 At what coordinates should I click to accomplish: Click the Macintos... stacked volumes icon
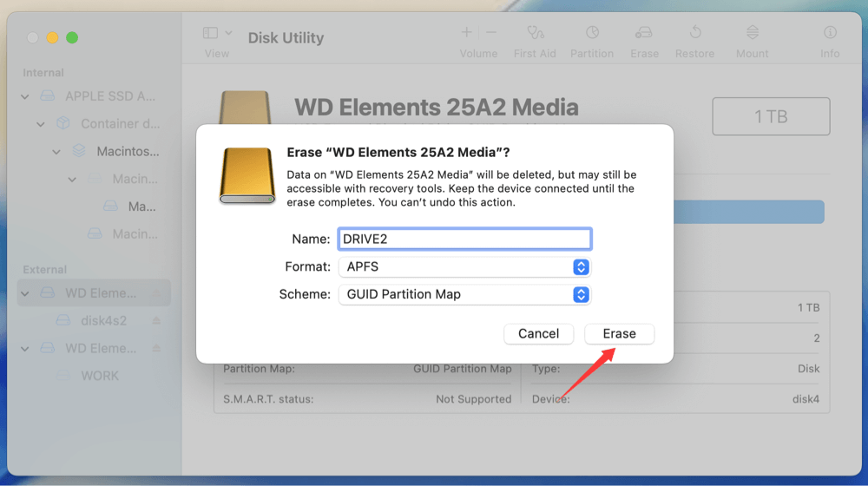coord(79,150)
